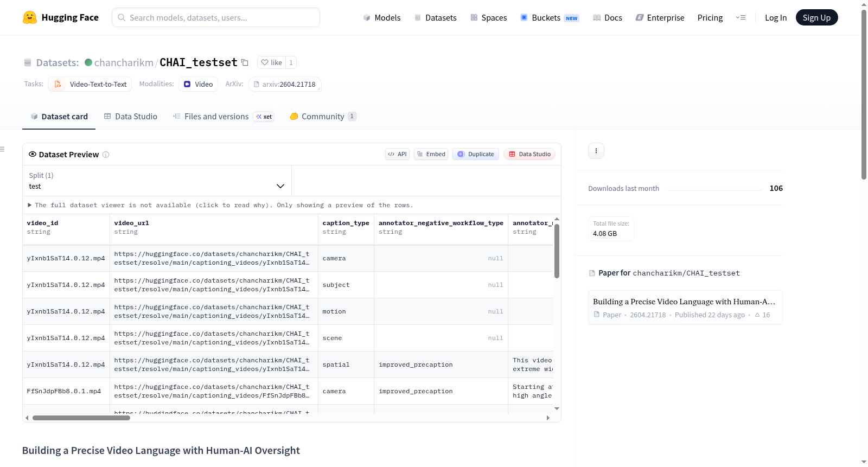Screen dimensions: 868x467
Task: Select the 'spatial' caption_type cell
Action: pos(346,365)
